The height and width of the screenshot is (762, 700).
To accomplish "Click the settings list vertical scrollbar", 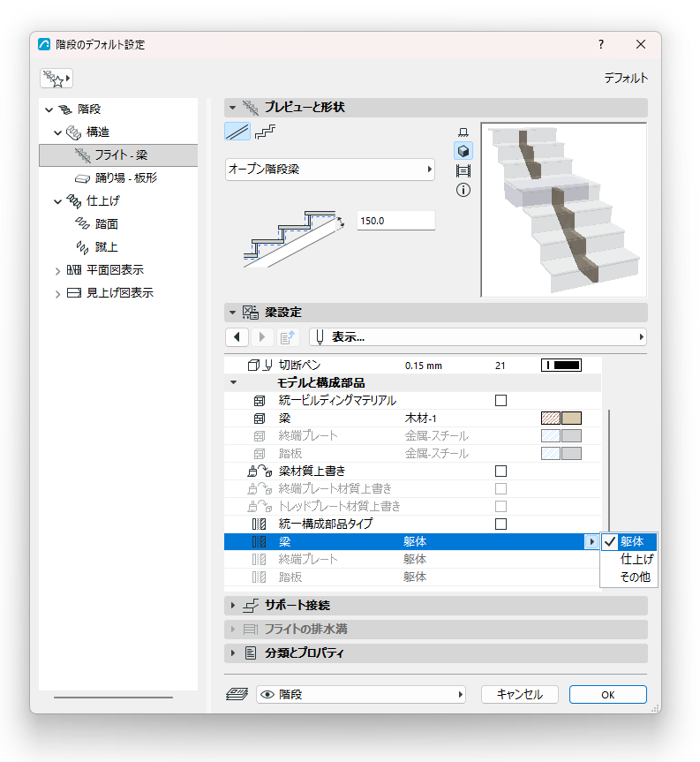I will click(x=609, y=472).
